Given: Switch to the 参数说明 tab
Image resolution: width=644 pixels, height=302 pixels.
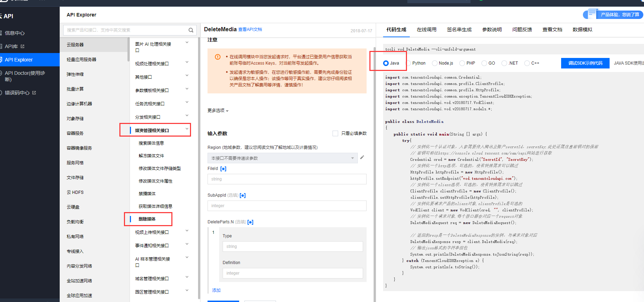Looking at the screenshot, I should tap(492, 29).
